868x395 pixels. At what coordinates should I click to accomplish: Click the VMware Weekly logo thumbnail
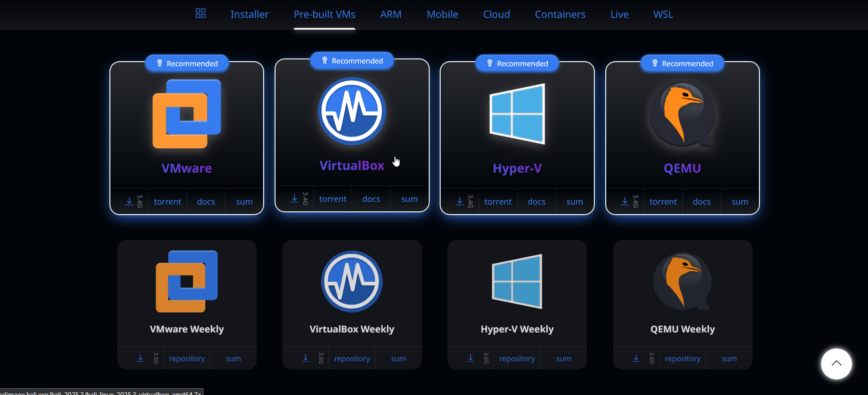pos(187,281)
